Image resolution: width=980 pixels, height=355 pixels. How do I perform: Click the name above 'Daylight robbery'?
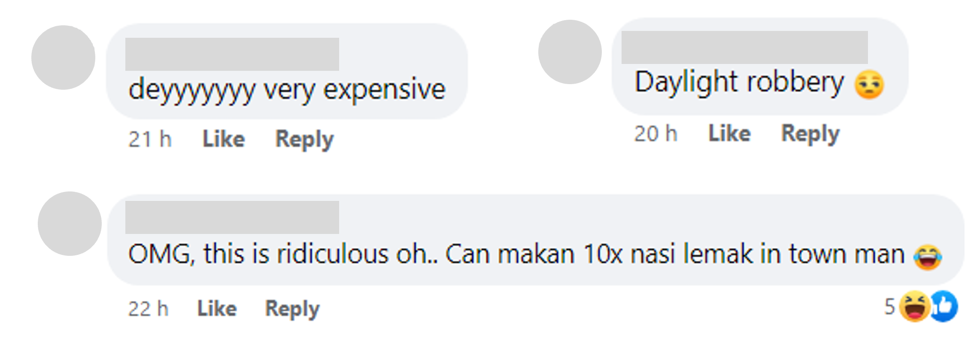tap(744, 47)
